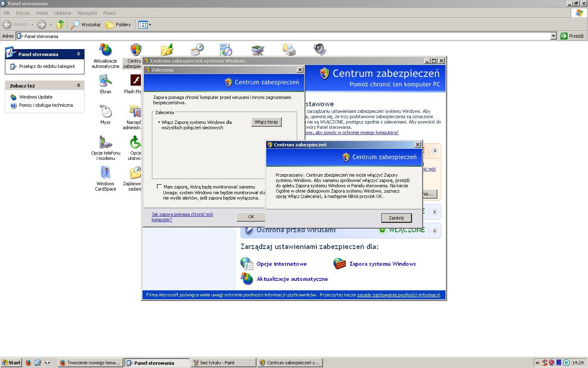Maximize the Centrum zabezpieczeń systemu Windows window
This screenshot has width=588, height=368.
434,61
